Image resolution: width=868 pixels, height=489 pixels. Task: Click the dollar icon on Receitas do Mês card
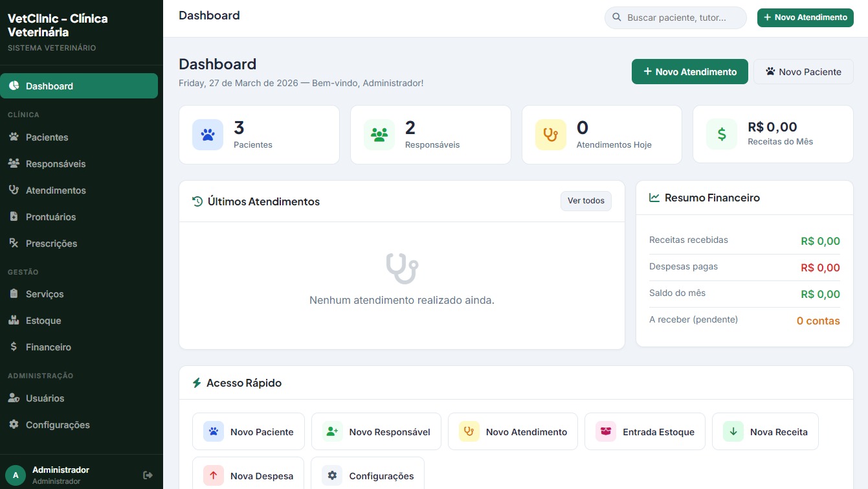coord(722,135)
